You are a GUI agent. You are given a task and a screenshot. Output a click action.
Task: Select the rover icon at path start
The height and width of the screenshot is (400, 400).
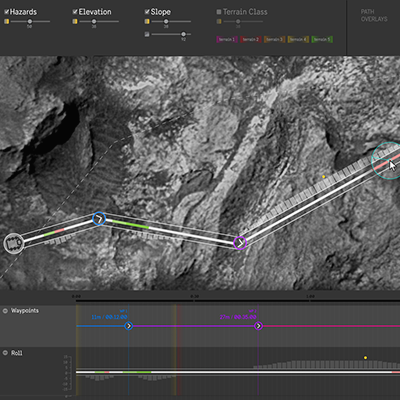point(14,243)
